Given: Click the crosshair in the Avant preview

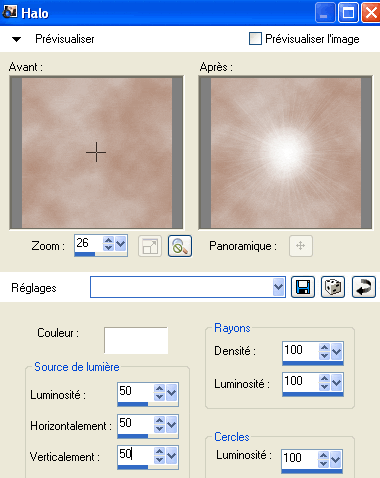Looking at the screenshot, I should pos(96,152).
